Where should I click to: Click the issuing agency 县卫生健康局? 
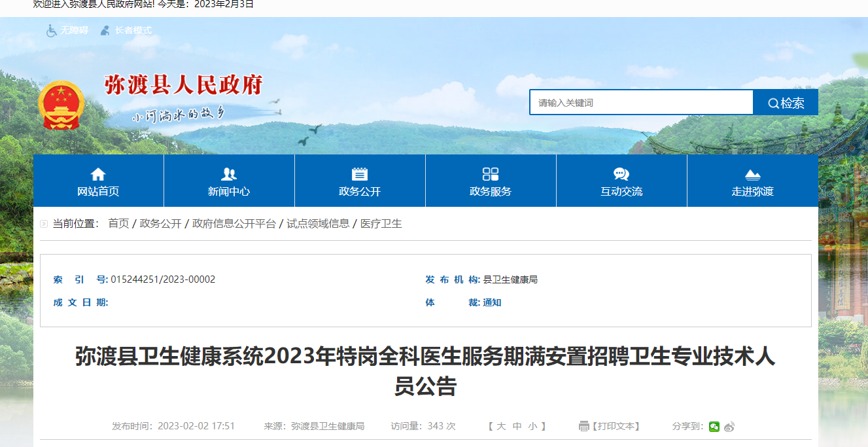tap(510, 279)
